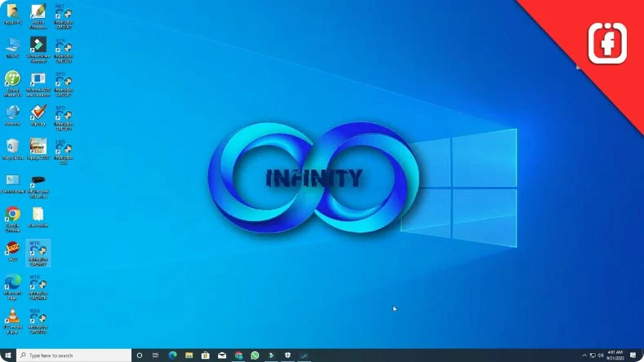Select the New folder icon

(38, 217)
